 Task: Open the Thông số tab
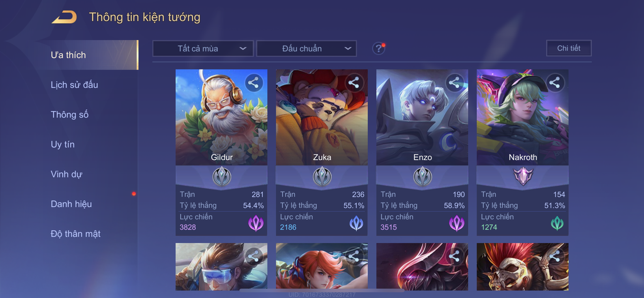coord(69,114)
